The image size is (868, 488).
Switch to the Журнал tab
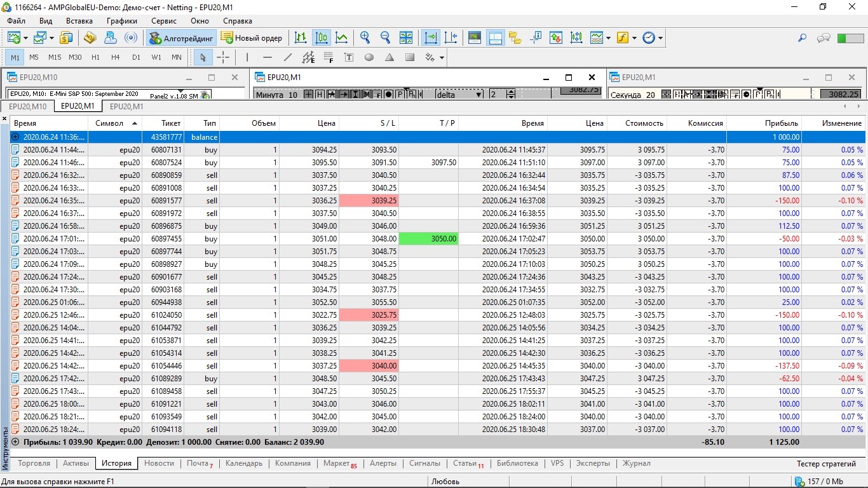pyautogui.click(x=636, y=463)
